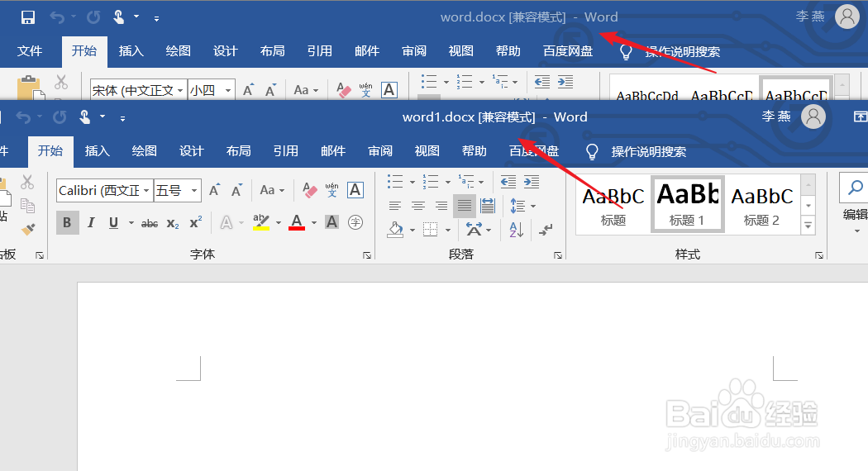
Task: Apply character border in word1.docx ribbon
Action: 355,190
